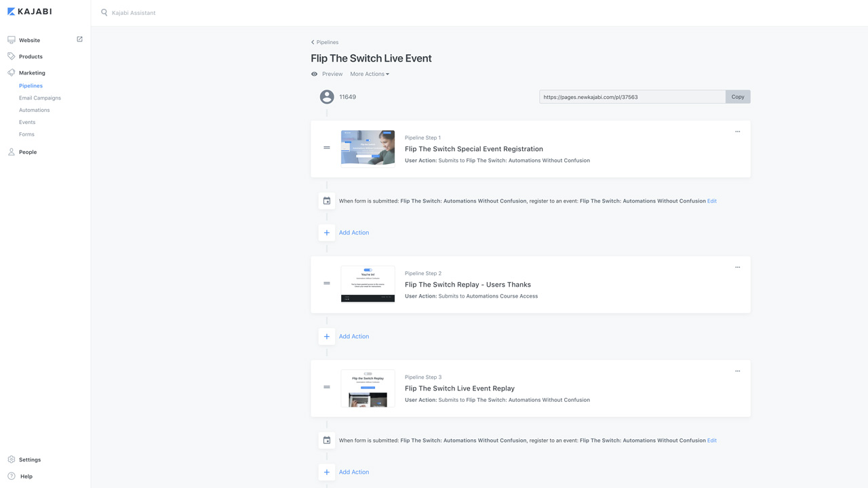This screenshot has width=868, height=488.
Task: Select Pipelines under Marketing
Action: tap(31, 86)
